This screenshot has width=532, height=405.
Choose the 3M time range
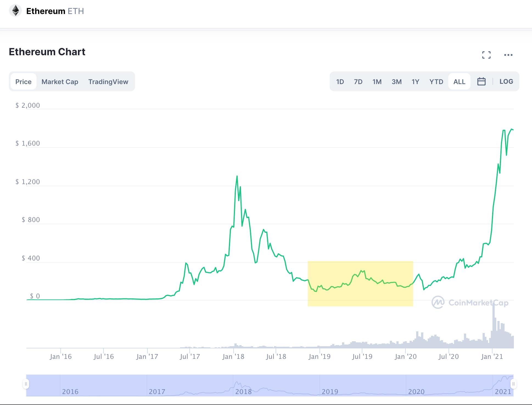click(396, 82)
